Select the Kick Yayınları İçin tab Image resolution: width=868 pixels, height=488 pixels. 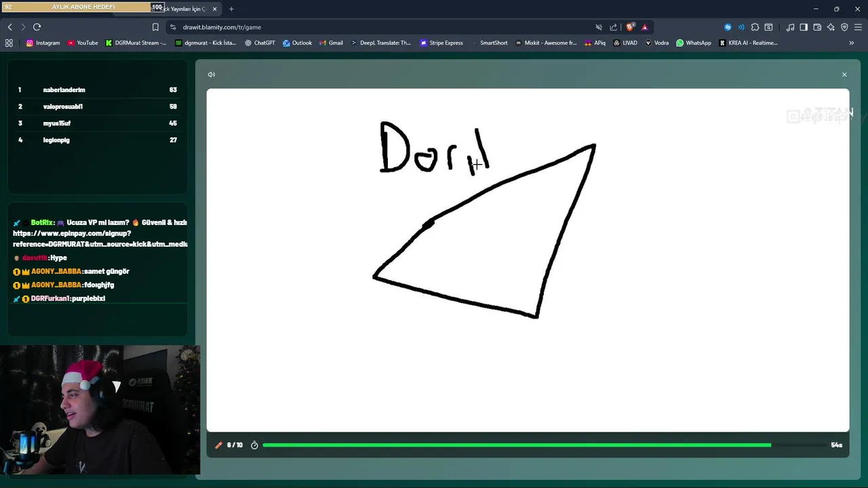coord(183,9)
